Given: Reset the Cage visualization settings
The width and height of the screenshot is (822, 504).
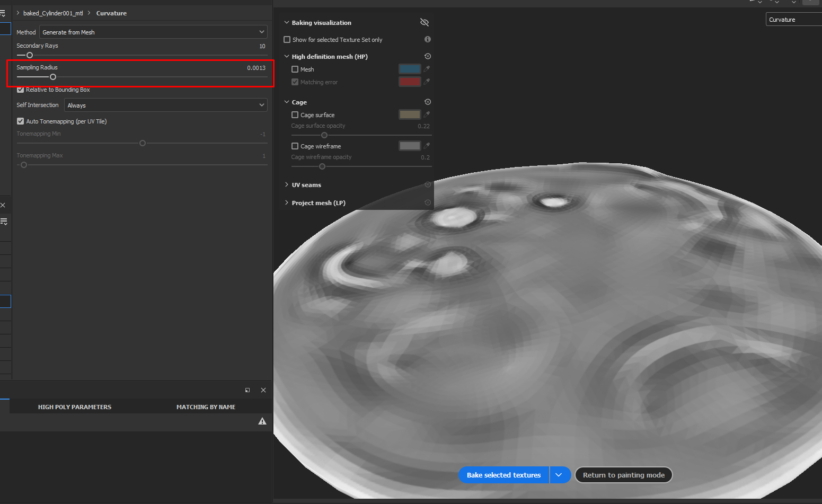Looking at the screenshot, I should (x=428, y=101).
